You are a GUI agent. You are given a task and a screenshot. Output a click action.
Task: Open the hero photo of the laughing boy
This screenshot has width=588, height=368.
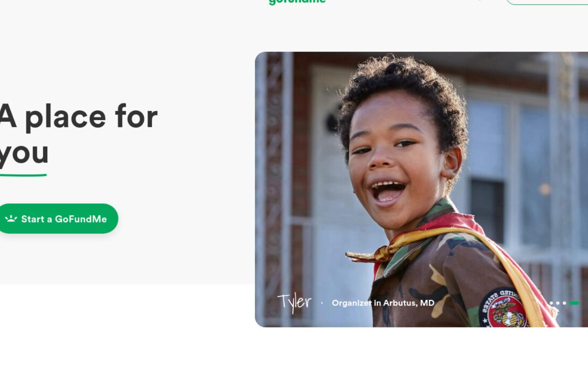click(x=421, y=189)
